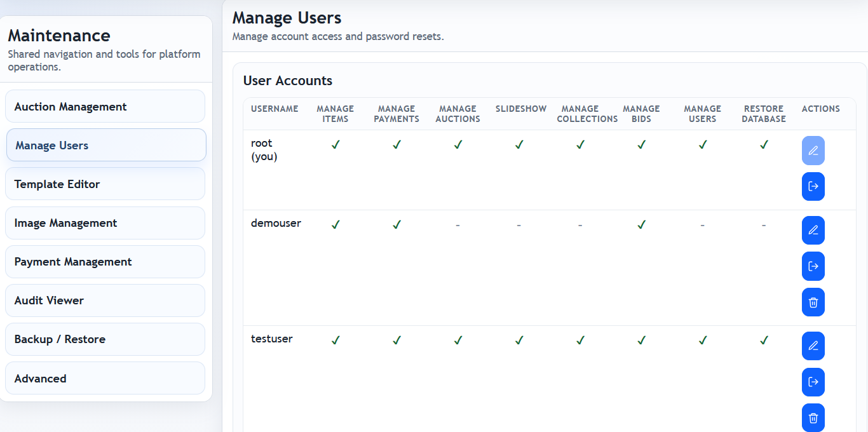Click demouser's Manage Bids checkmark

tap(641, 224)
